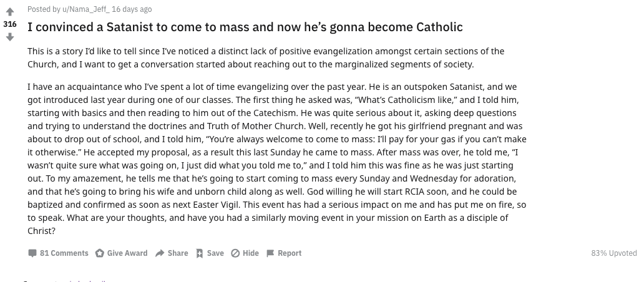Viewport: 644px width, 282px height.
Task: Click the Share arrow icon
Action: (x=160, y=253)
